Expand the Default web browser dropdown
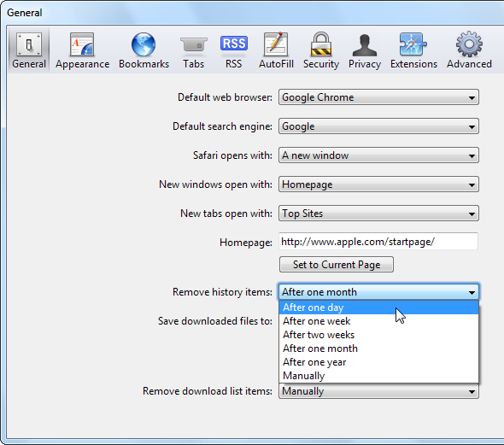The height and width of the screenshot is (445, 504). coord(378,97)
